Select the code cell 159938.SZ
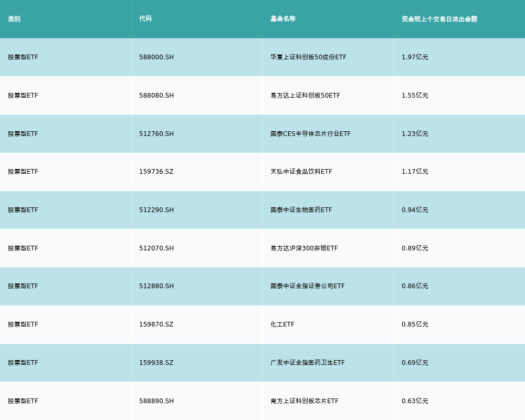Screen dimensions: 525x420 pos(156,363)
